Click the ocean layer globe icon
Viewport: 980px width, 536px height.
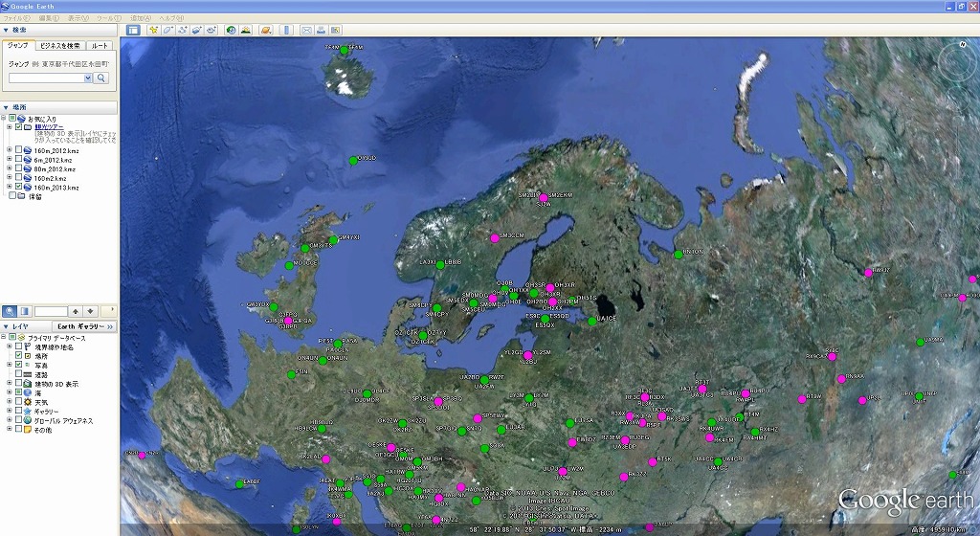pos(28,393)
